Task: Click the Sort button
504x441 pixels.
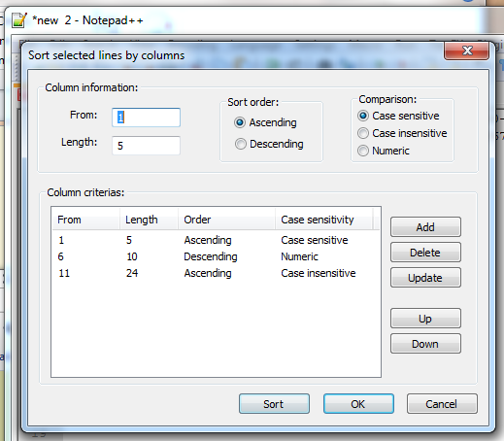Action: (274, 404)
